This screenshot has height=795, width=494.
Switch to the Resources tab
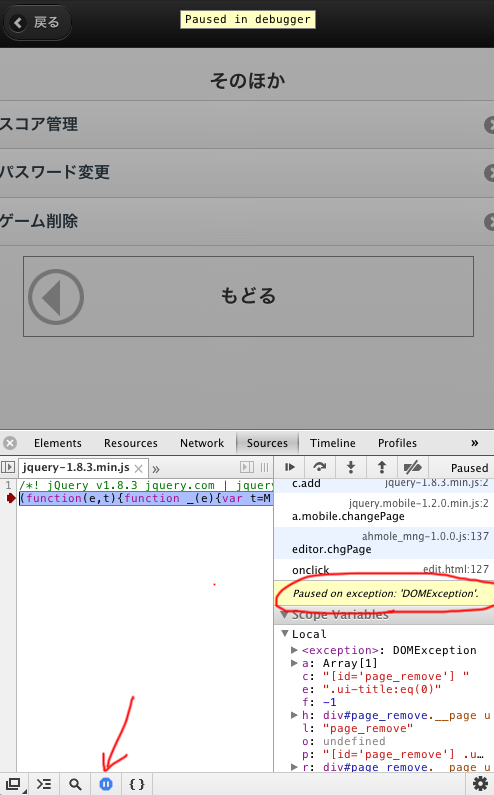(131, 443)
